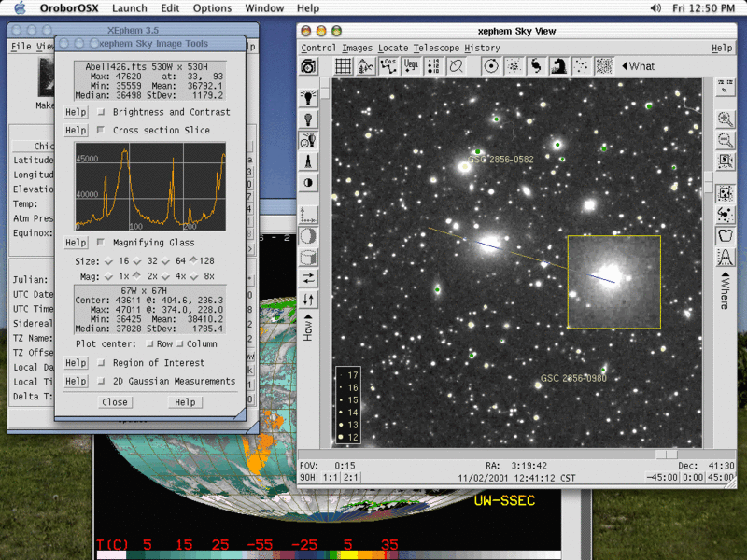Click Close in Sky Image Tools
The height and width of the screenshot is (560, 747).
(x=115, y=402)
